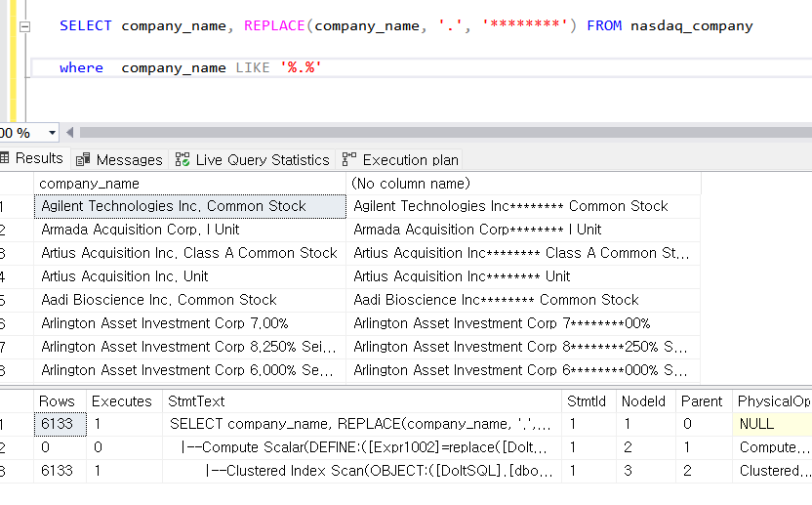Open the Execution plan tab
The image size is (812, 505).
pos(400,159)
